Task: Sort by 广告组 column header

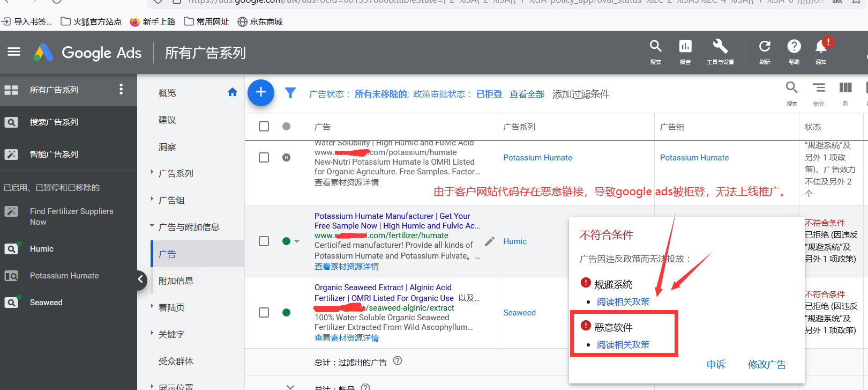Action: (x=672, y=127)
